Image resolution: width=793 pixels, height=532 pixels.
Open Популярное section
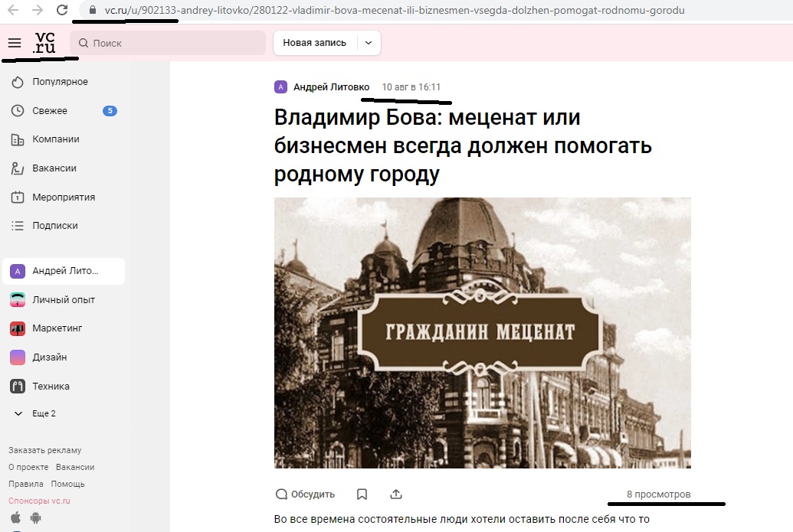coord(59,82)
